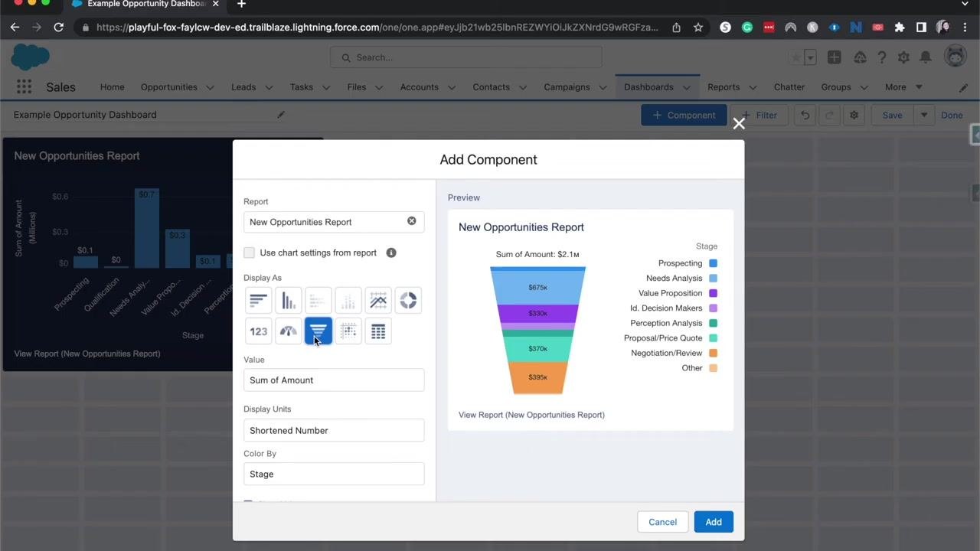Expand the Opportunities tab chevron menu
The width and height of the screenshot is (980, 551).
click(210, 87)
